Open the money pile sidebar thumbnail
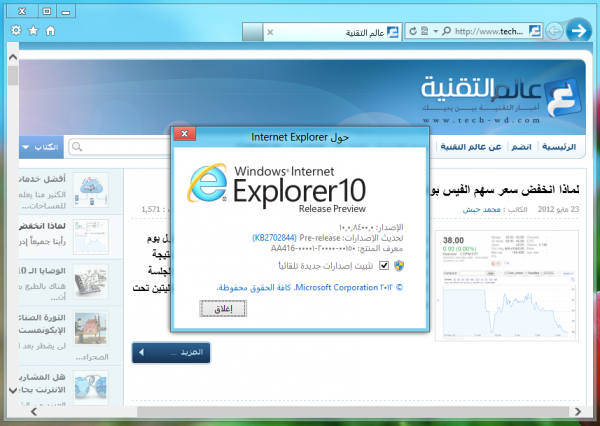 point(91,281)
